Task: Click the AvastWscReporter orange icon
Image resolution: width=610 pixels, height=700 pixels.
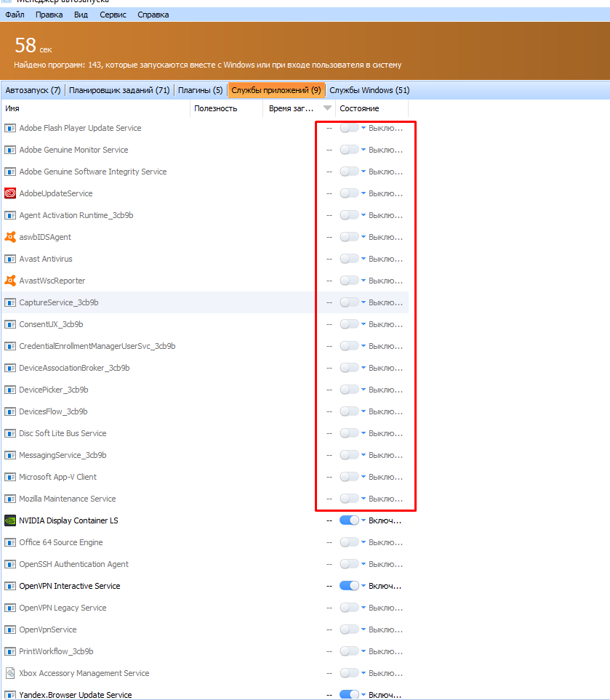Action: point(10,281)
